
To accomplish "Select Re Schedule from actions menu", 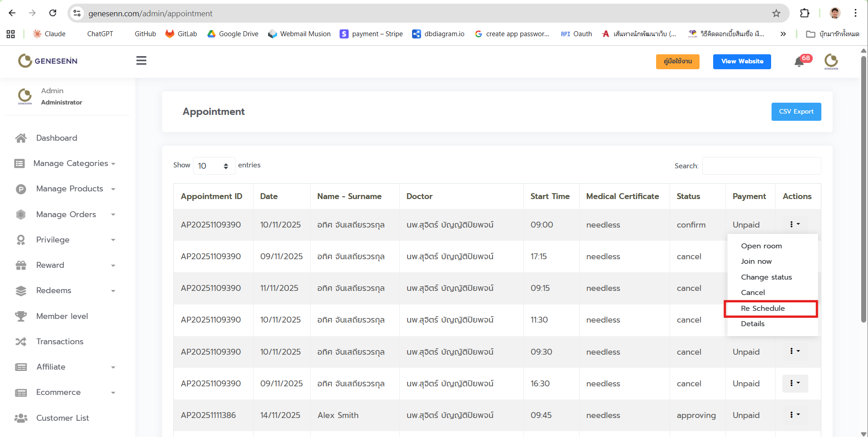I will coord(762,309).
